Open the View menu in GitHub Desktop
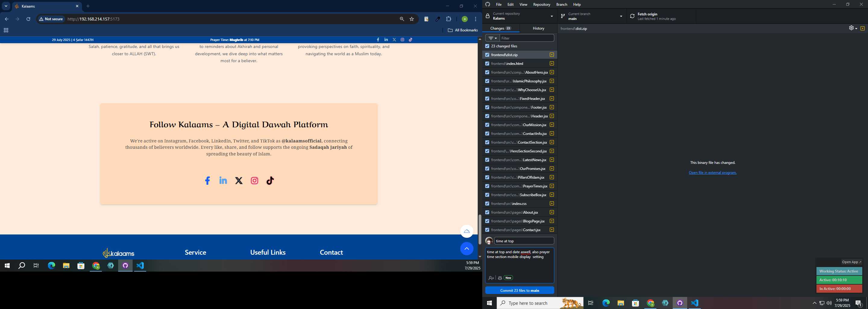This screenshot has width=868, height=309. [x=523, y=5]
